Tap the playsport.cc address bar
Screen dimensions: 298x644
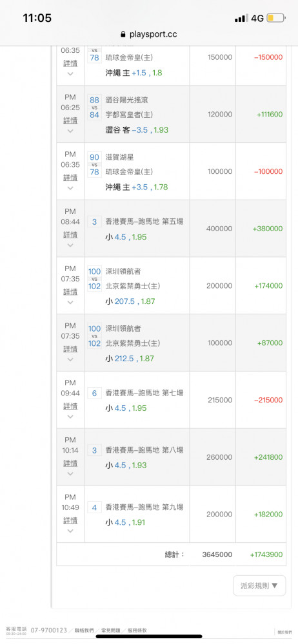pos(149,35)
